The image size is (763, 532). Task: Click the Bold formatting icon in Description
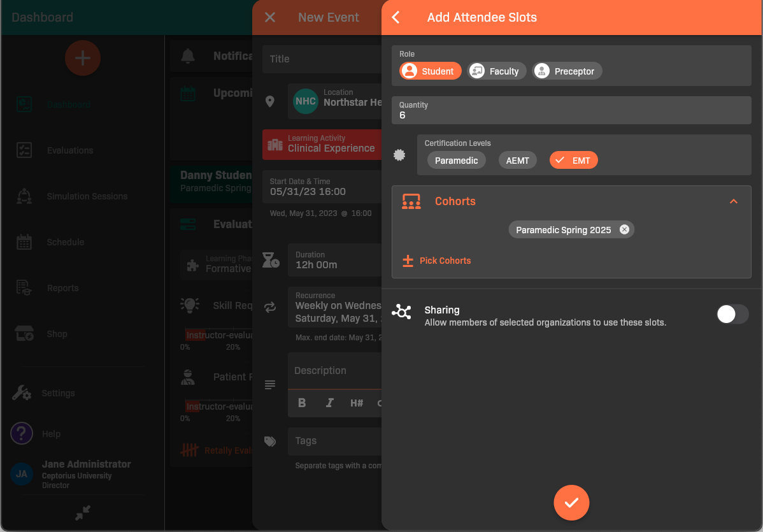point(302,403)
